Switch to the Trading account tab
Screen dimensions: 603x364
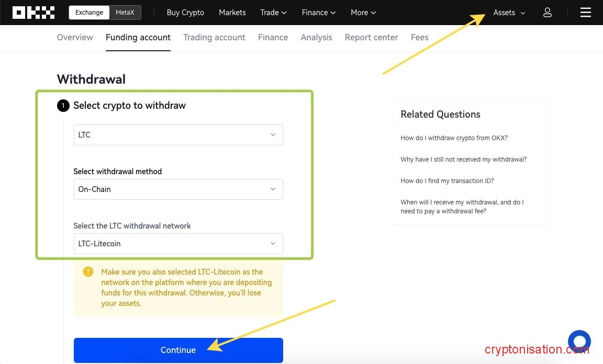tap(214, 37)
